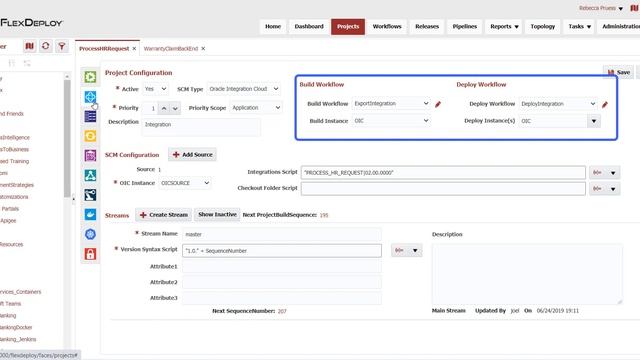The height and width of the screenshot is (360, 640).
Task: Open the Deploy Workflow dropdown
Action: click(x=558, y=104)
